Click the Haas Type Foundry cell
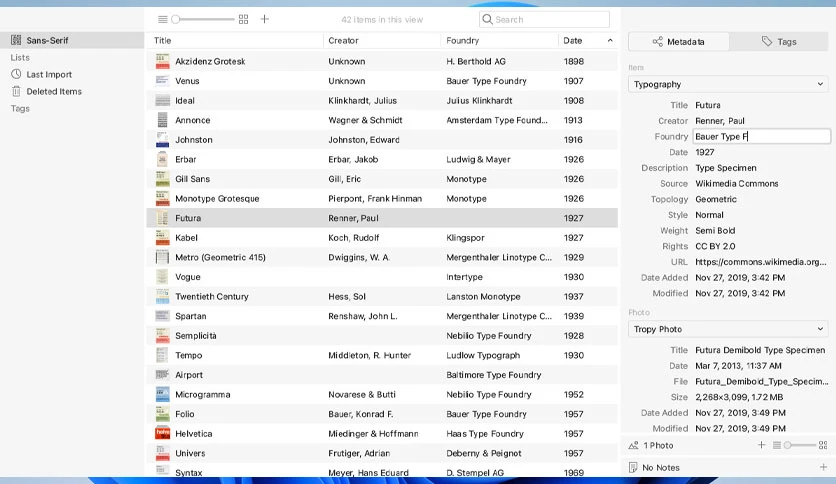The width and height of the screenshot is (836, 484). pyautogui.click(x=485, y=434)
